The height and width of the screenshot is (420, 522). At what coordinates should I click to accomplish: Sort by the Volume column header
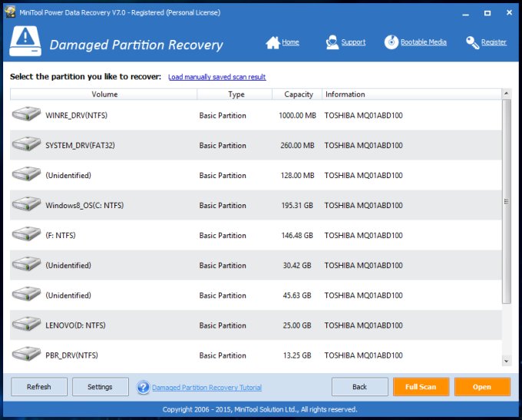pos(104,94)
